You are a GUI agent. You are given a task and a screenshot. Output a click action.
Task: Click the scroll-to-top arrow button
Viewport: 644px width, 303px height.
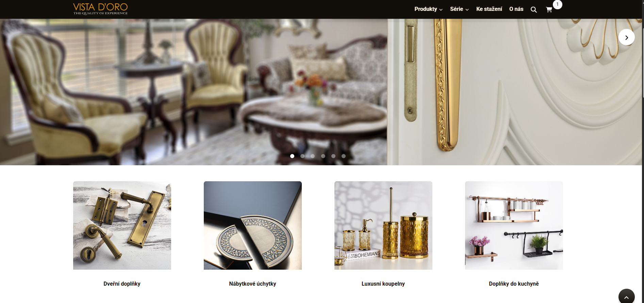click(626, 297)
